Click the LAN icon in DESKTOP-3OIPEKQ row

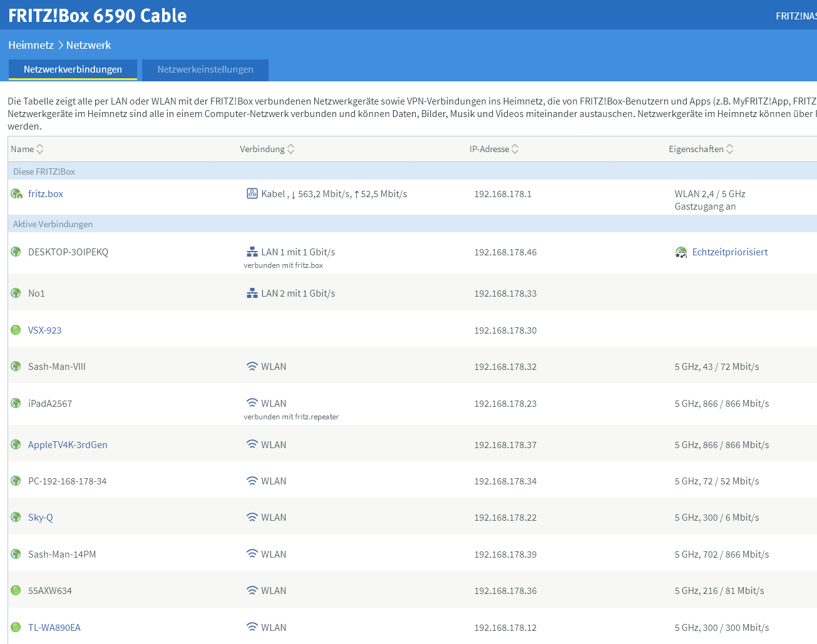(x=252, y=252)
